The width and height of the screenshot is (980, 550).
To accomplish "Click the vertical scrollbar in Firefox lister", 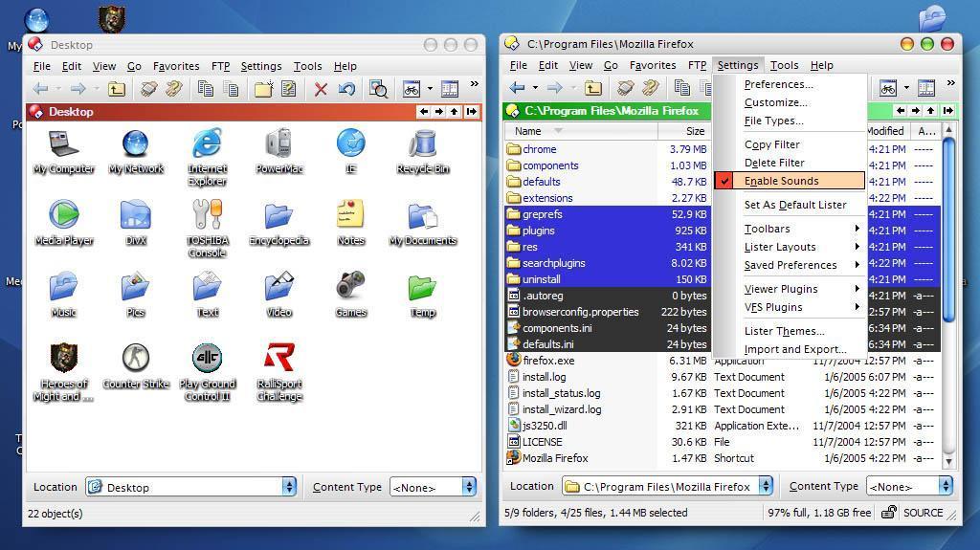I will click(x=948, y=230).
